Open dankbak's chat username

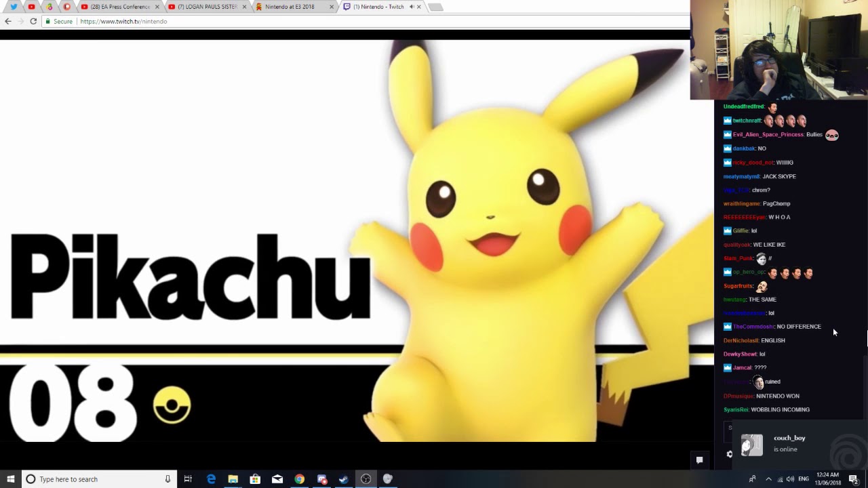(x=743, y=148)
